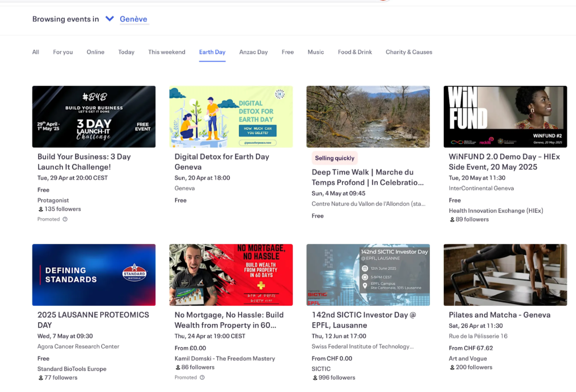This screenshot has height=392, width=576.
Task: Click the InterContinental Geneva venue text
Action: (481, 188)
